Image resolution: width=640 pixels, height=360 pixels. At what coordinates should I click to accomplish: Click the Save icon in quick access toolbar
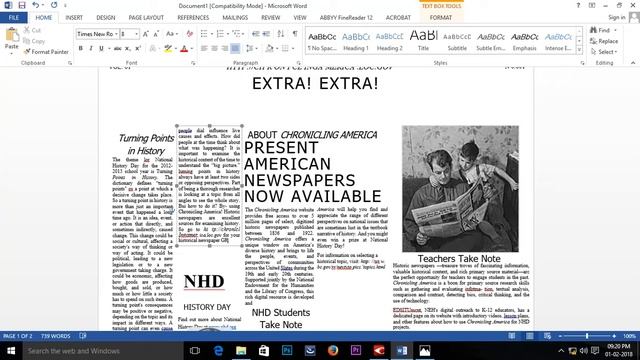(x=22, y=5)
